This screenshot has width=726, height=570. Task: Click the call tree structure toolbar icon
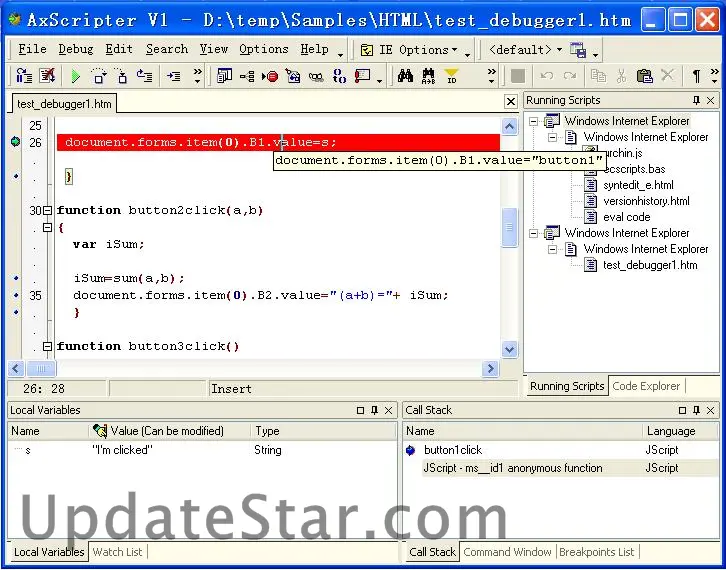pyautogui.click(x=247, y=76)
